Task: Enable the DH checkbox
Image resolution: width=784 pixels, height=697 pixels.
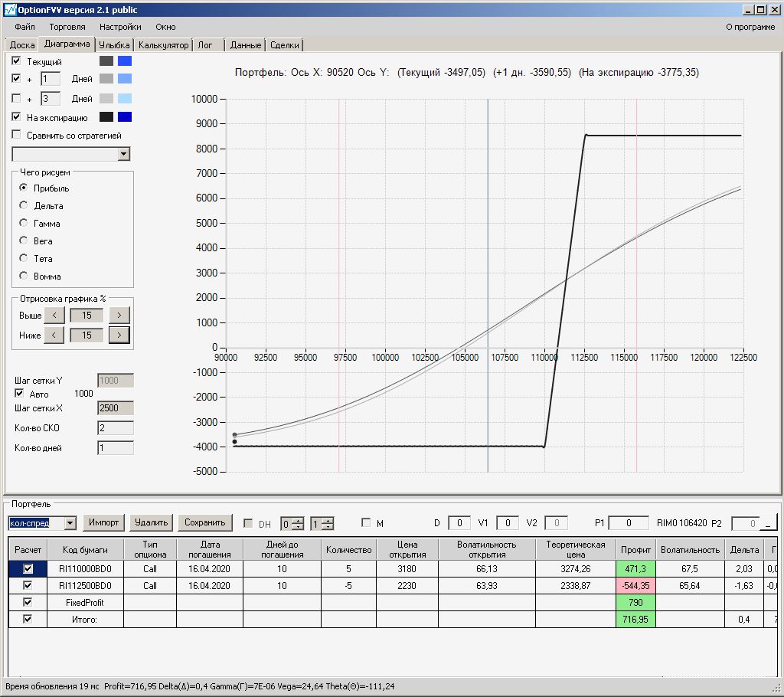Action: coord(247,523)
